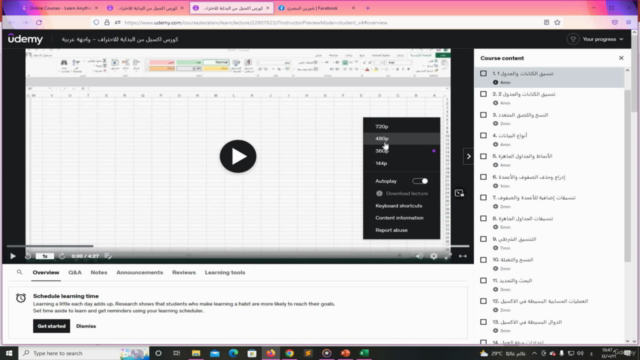The height and width of the screenshot is (360, 640).
Task: Check the lecture 6 completion checkbox
Action: pos(483,177)
